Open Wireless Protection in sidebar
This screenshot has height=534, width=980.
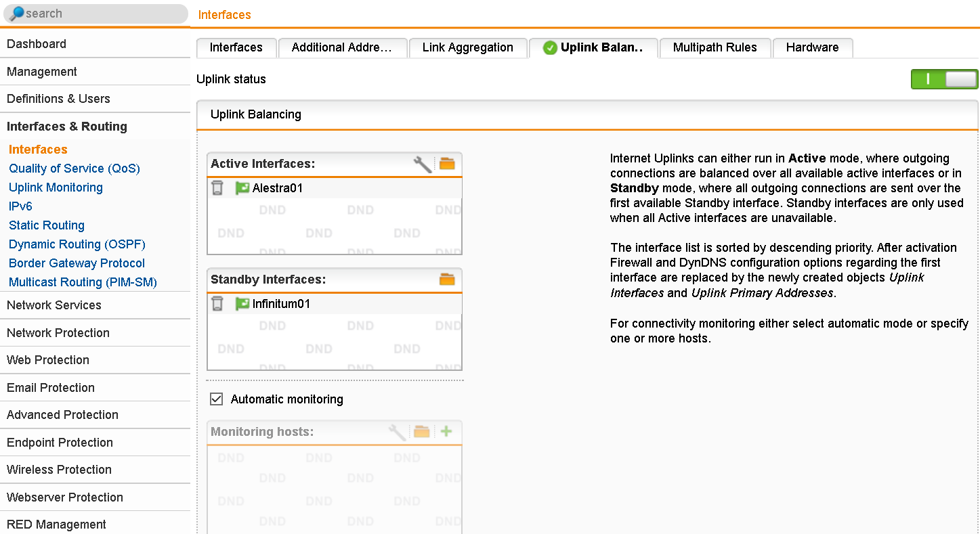pos(95,470)
